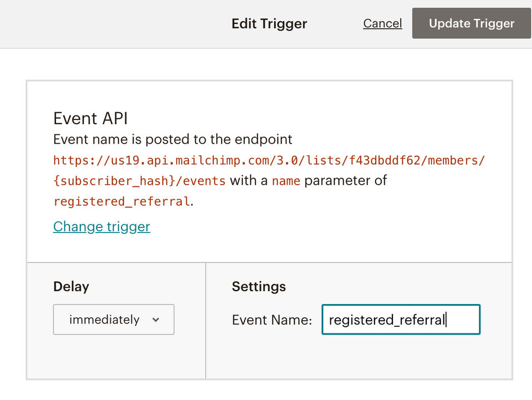The height and width of the screenshot is (400, 532).
Task: Click 'parameter of' text in the description
Action: [346, 180]
